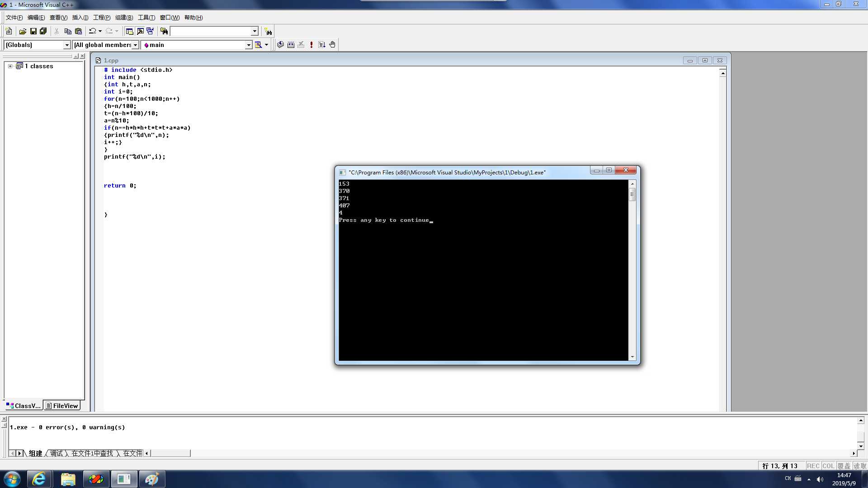Open the volume control in tray
This screenshot has width=868, height=488.
[x=820, y=479]
